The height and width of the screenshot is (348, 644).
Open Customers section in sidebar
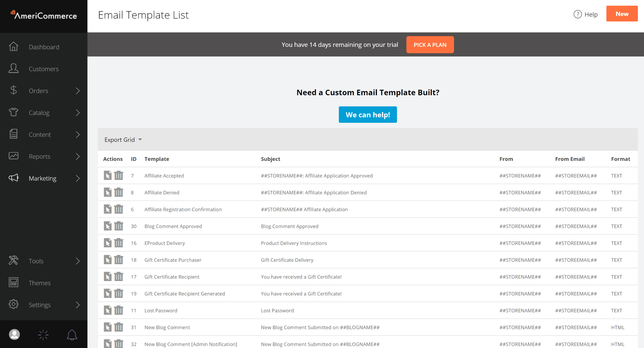[x=44, y=69]
